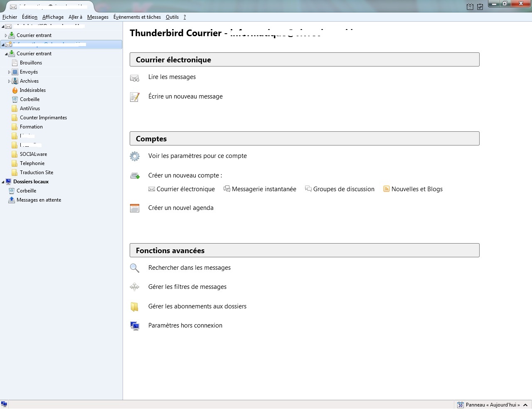
Task: Click the Nouvelles et Blogs RSS icon
Action: [387, 189]
